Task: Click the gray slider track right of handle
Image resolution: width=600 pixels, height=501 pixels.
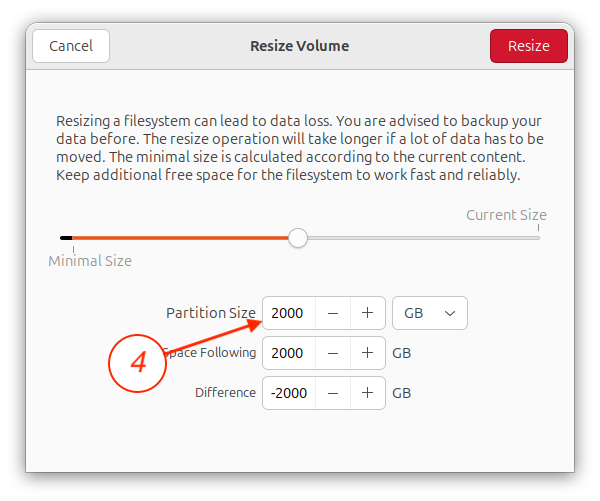Action: point(424,238)
